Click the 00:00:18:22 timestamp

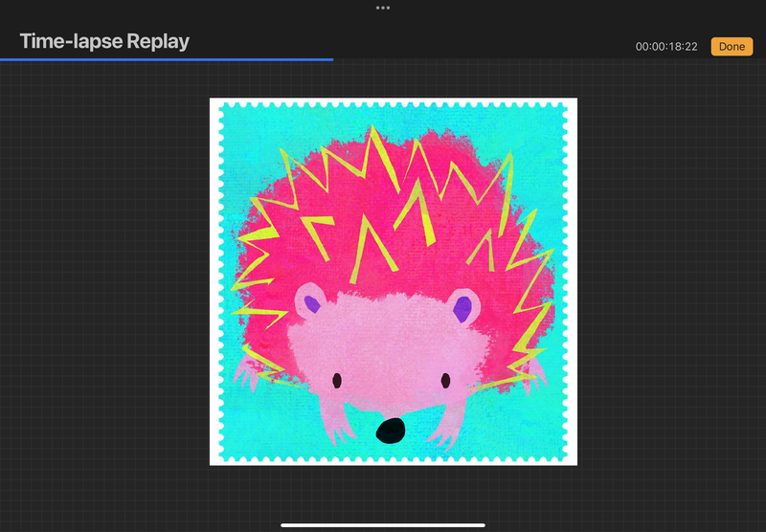666,47
